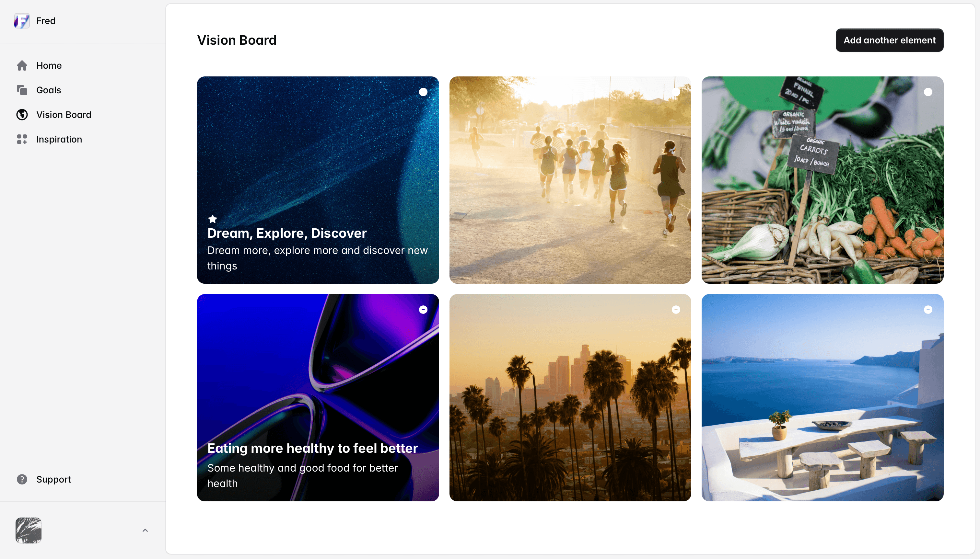Open the Goals menu item
This screenshot has width=980, height=559.
tap(48, 90)
